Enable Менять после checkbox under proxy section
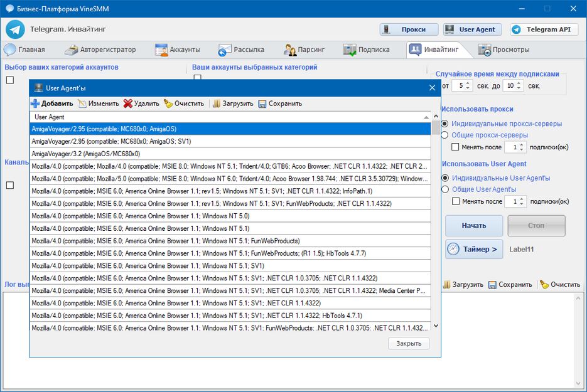The height and width of the screenshot is (392, 587). 455,147
